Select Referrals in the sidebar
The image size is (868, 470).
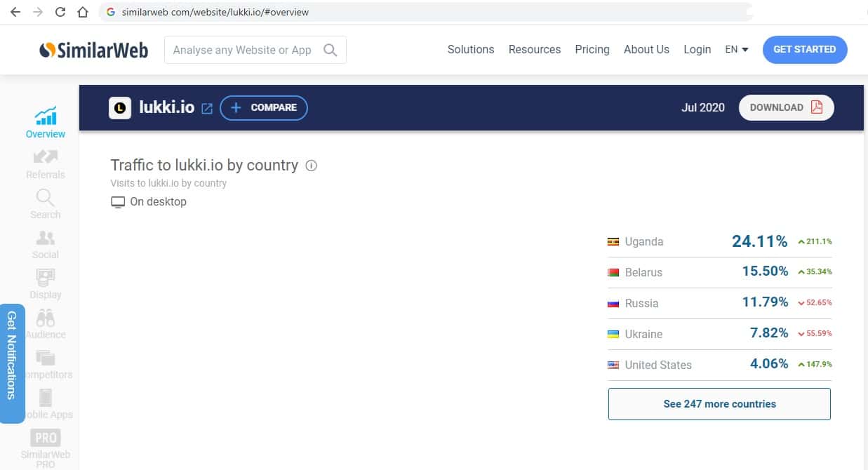[x=46, y=164]
